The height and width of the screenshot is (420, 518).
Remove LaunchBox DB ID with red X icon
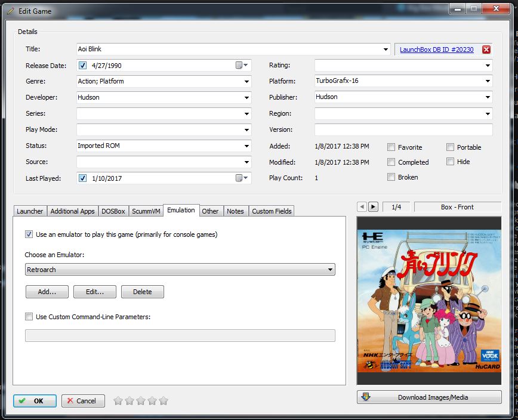click(486, 50)
